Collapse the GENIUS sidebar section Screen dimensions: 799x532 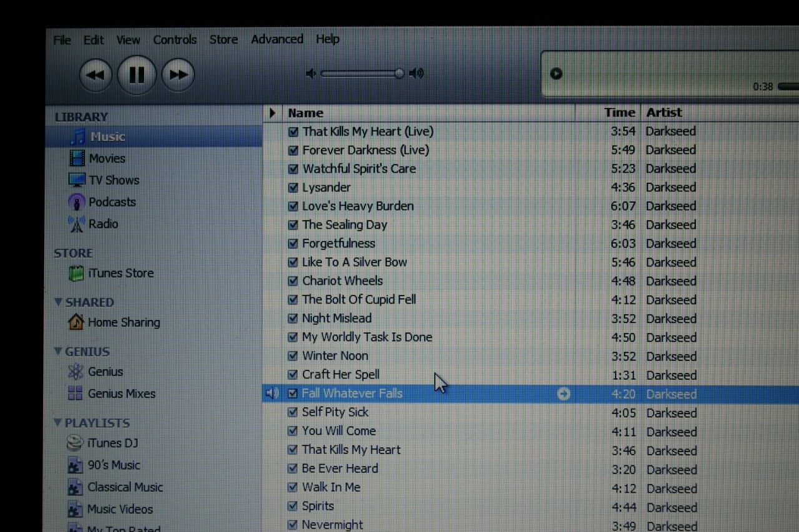pyautogui.click(x=58, y=352)
